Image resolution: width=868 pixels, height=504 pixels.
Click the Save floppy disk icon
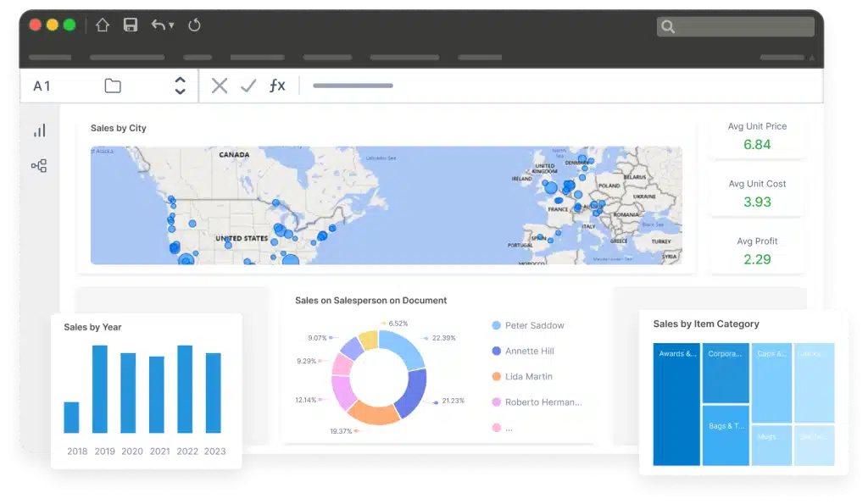131,25
